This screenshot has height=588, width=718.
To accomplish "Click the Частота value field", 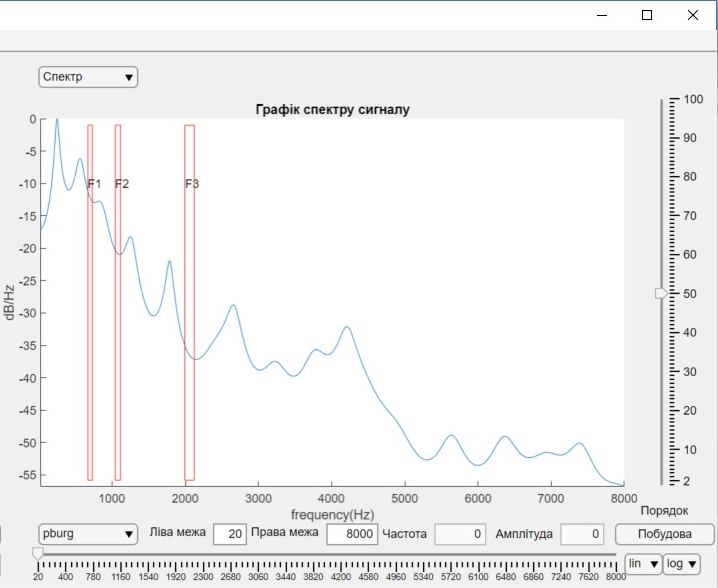I will [x=460, y=534].
